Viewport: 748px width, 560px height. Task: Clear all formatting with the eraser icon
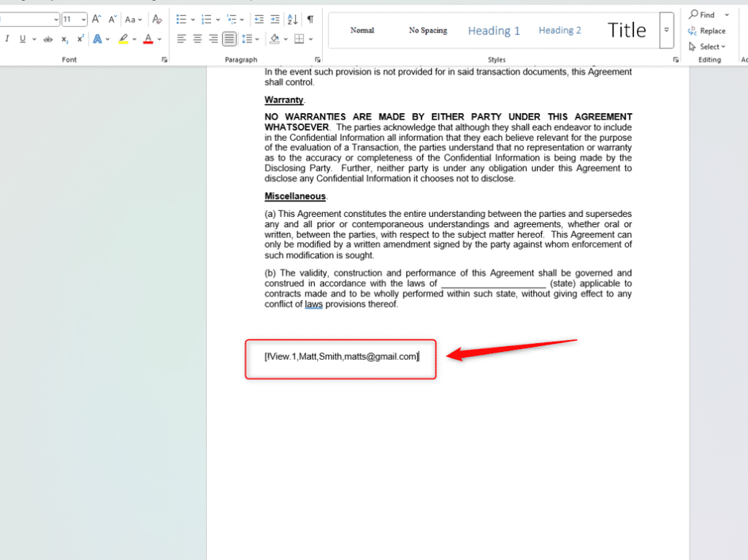157,20
